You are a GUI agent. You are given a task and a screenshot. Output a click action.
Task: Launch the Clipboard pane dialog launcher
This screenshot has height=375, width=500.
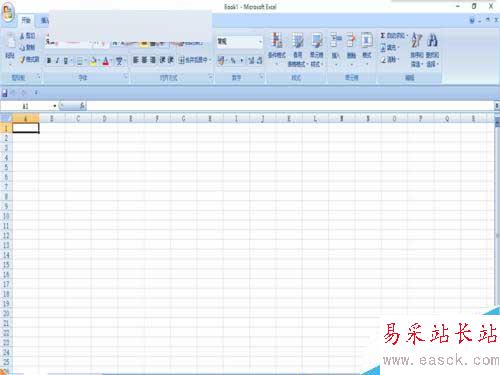(38, 77)
